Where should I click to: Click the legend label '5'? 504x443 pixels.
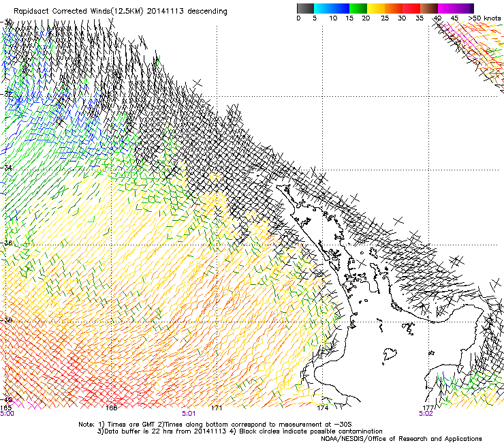[315, 18]
